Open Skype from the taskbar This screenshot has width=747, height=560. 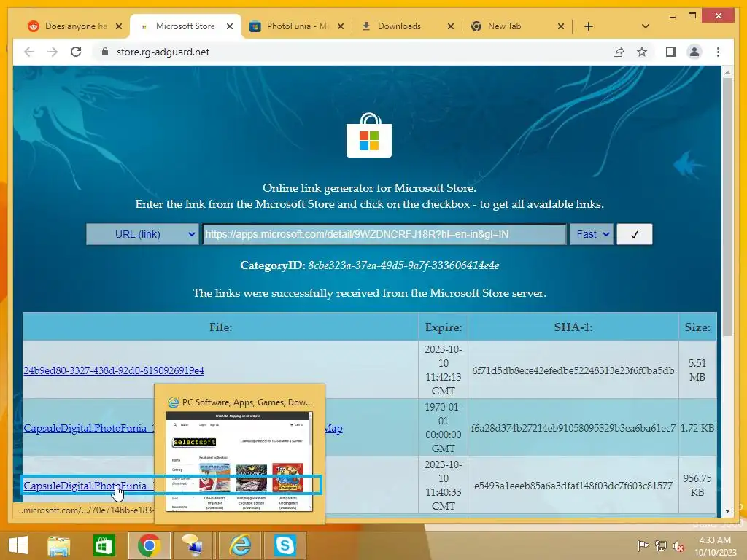[x=285, y=545]
